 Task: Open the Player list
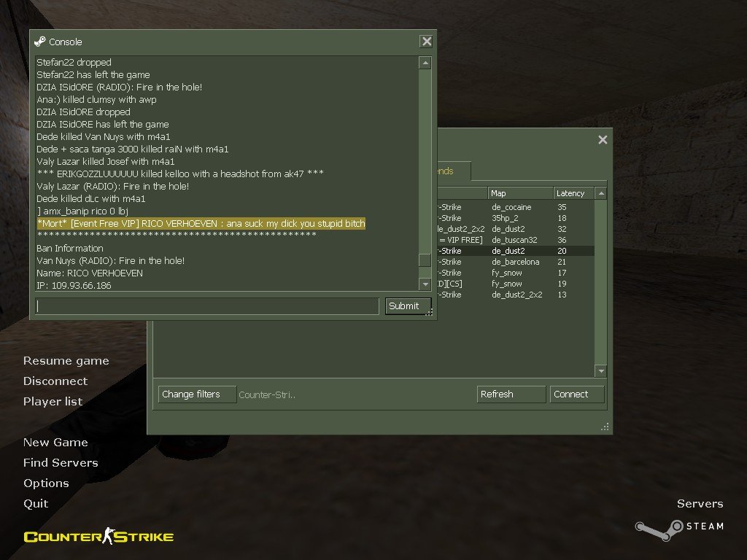[53, 402]
